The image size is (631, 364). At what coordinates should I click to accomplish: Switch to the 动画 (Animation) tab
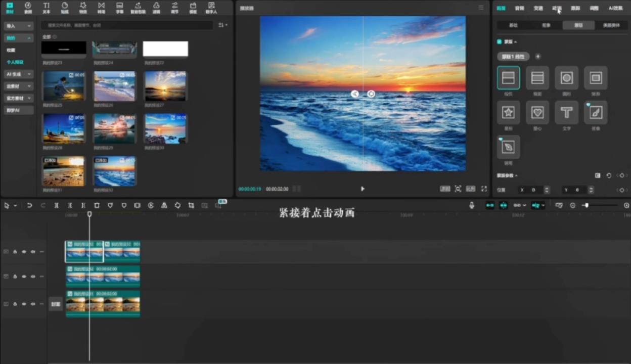point(556,8)
